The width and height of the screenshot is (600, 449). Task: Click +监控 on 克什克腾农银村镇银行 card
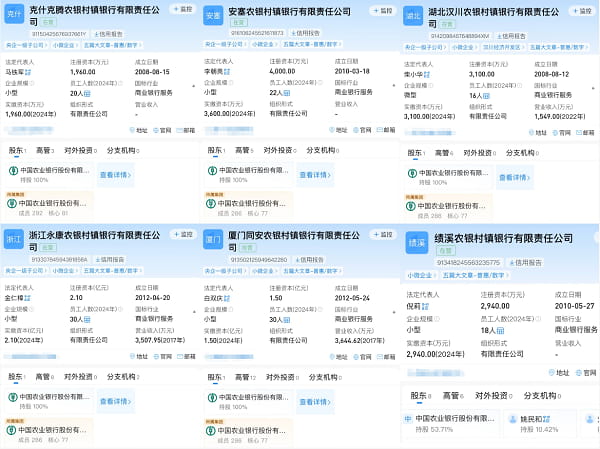(183, 9)
